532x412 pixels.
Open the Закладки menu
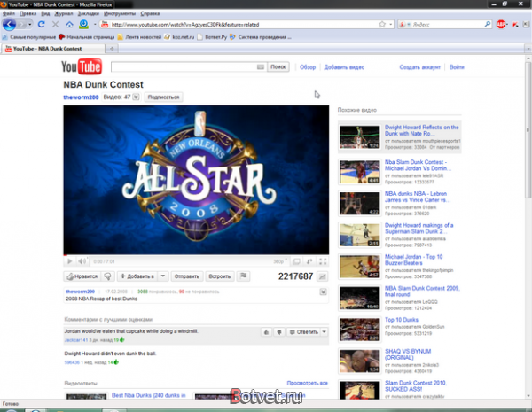(88, 13)
